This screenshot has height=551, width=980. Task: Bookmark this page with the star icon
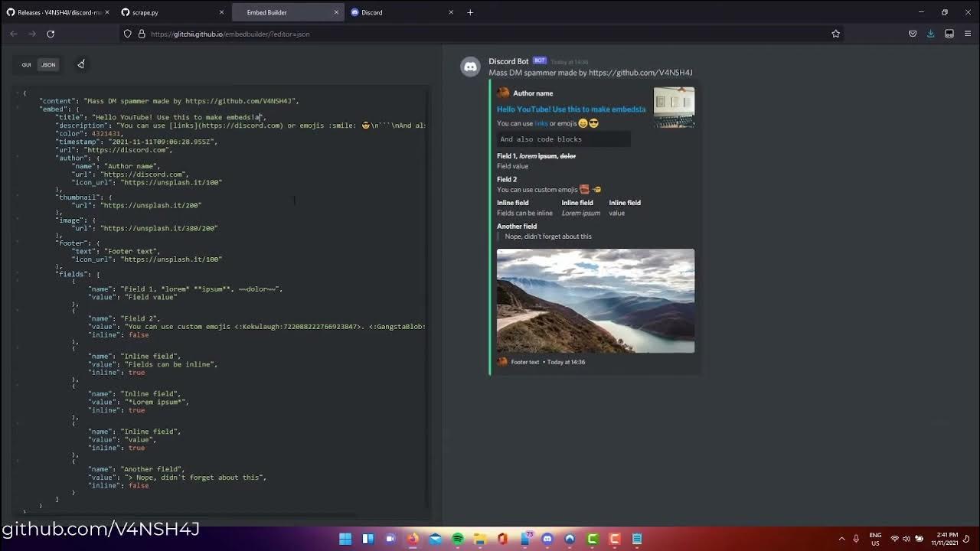pyautogui.click(x=835, y=34)
